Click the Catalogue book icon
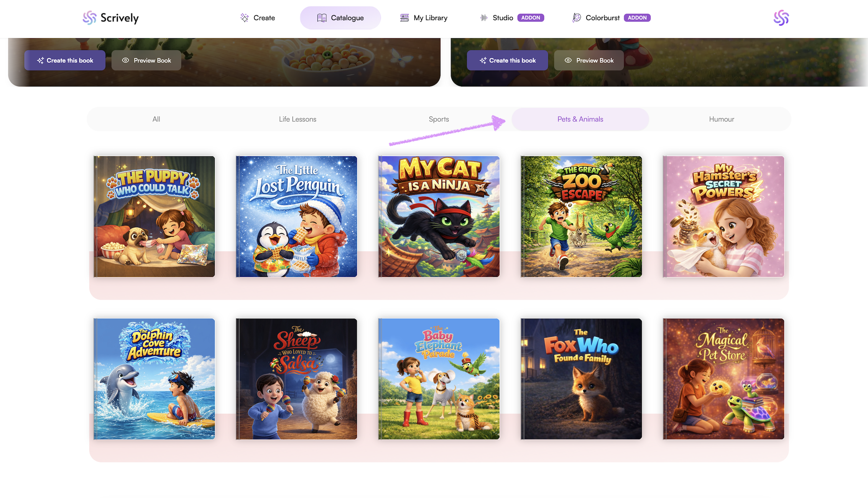Viewport: 868px width, 498px height. tap(322, 18)
